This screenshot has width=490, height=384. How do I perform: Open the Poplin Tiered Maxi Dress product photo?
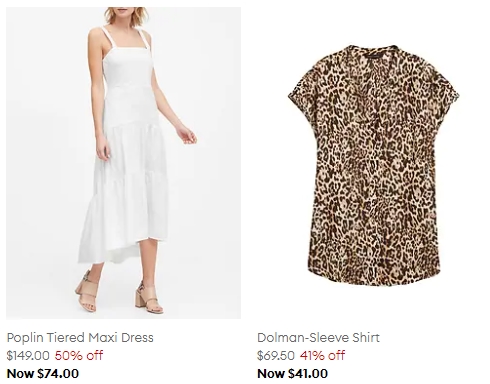point(123,163)
